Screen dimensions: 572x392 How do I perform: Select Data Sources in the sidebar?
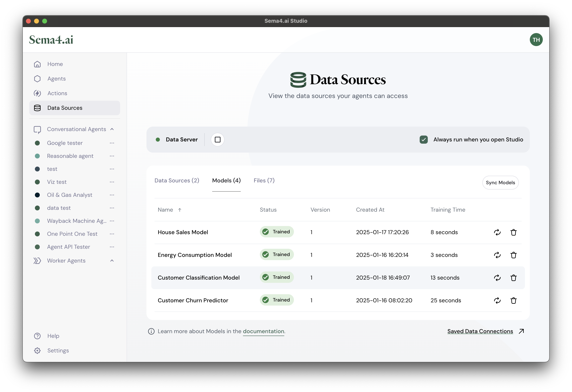pyautogui.click(x=75, y=108)
